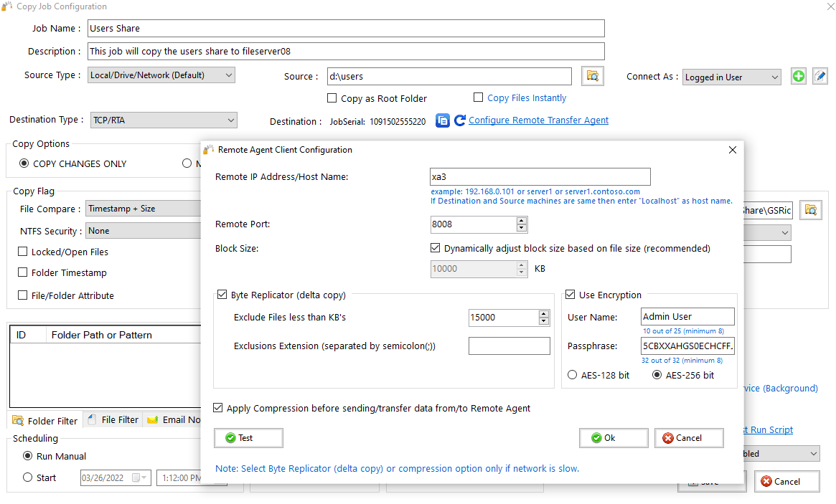836x504 pixels.
Task: Enable Copy as Root Folder checkbox
Action: [x=332, y=98]
